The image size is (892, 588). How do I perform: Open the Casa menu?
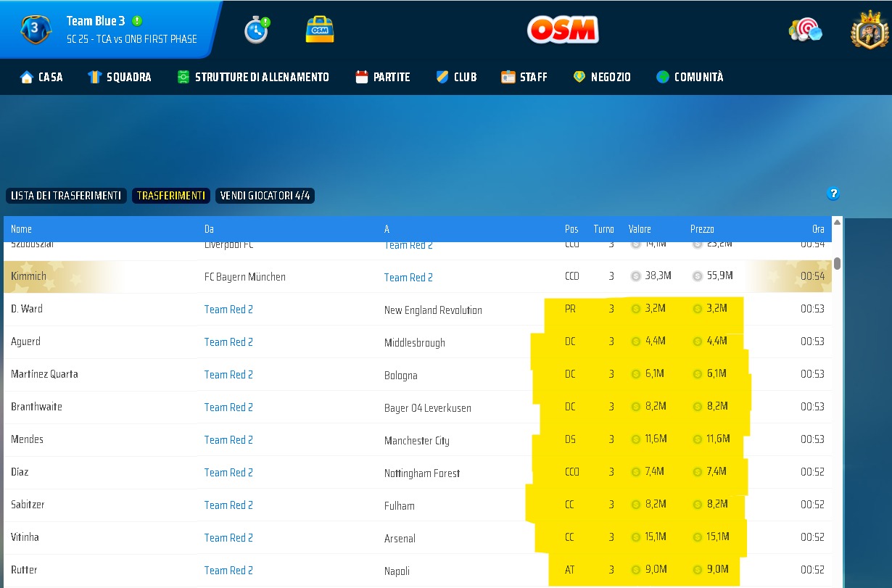[41, 77]
